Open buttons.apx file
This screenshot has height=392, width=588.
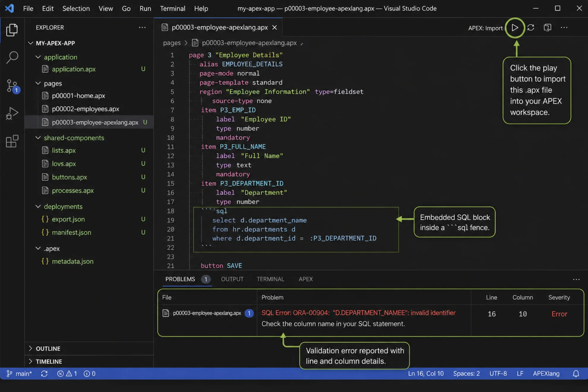pos(69,177)
